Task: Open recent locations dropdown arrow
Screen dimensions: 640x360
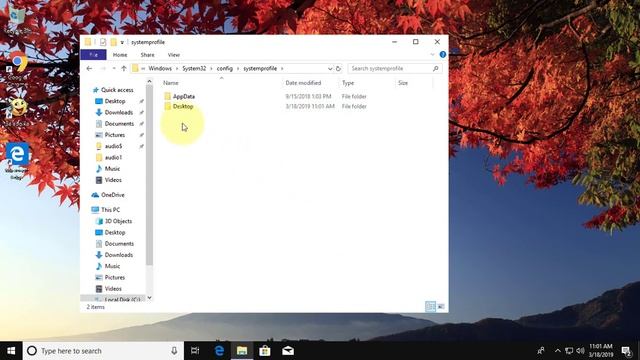Action: coord(114,69)
